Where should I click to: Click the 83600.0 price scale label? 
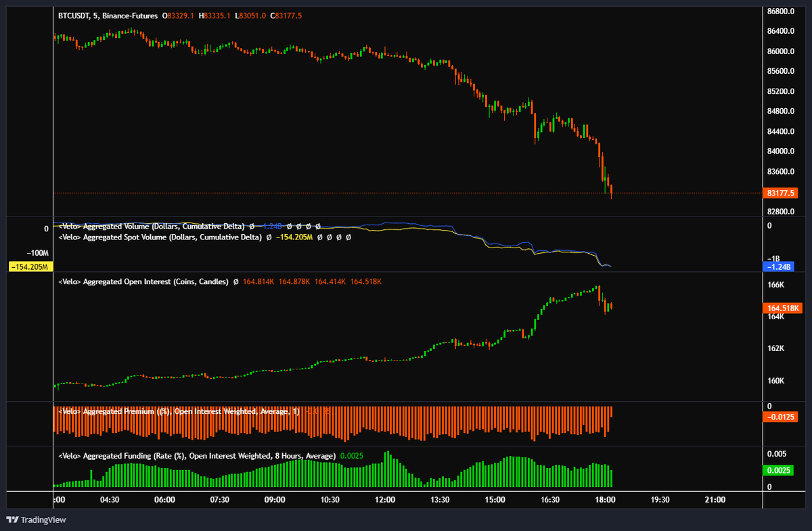click(x=780, y=171)
